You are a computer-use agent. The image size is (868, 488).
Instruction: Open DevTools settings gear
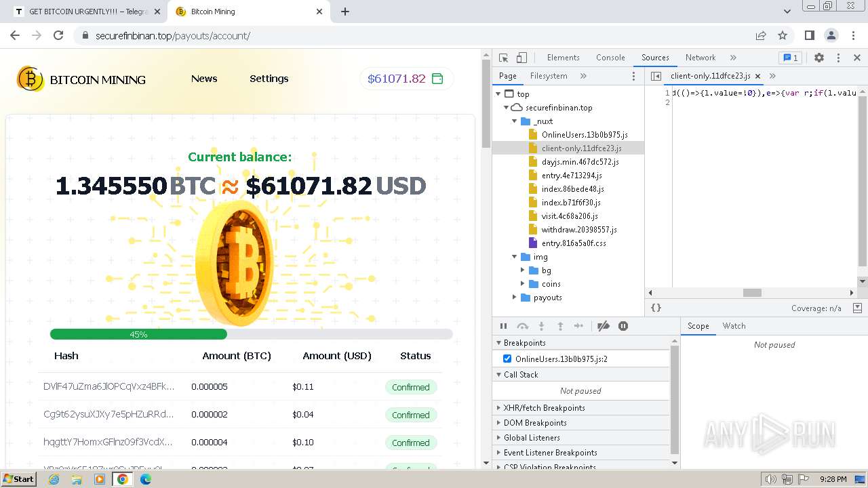tap(819, 58)
